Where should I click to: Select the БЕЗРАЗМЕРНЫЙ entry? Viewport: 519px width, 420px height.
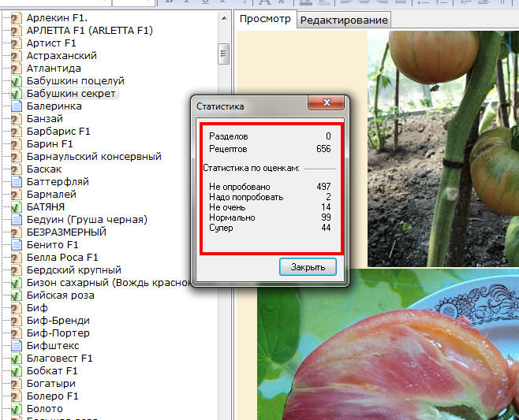click(66, 232)
